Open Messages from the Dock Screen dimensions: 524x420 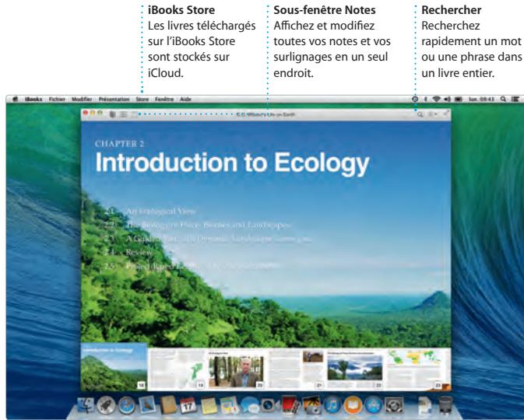point(250,405)
